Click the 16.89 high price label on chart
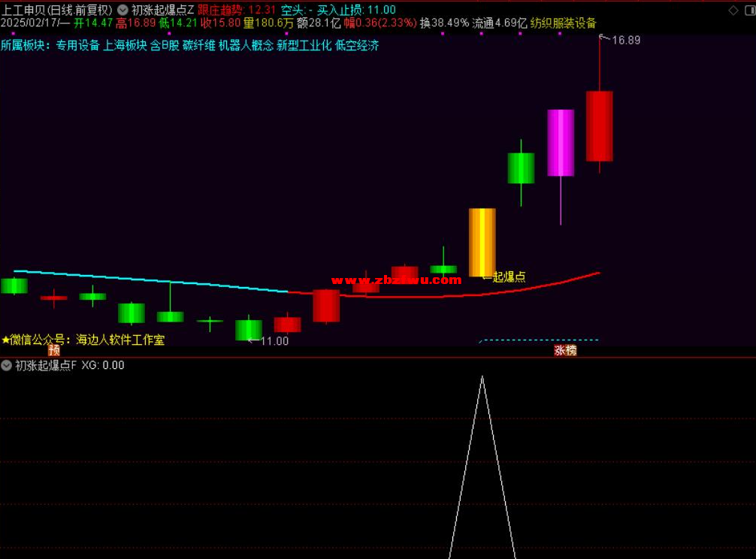The width and height of the screenshot is (756, 559). click(x=626, y=41)
